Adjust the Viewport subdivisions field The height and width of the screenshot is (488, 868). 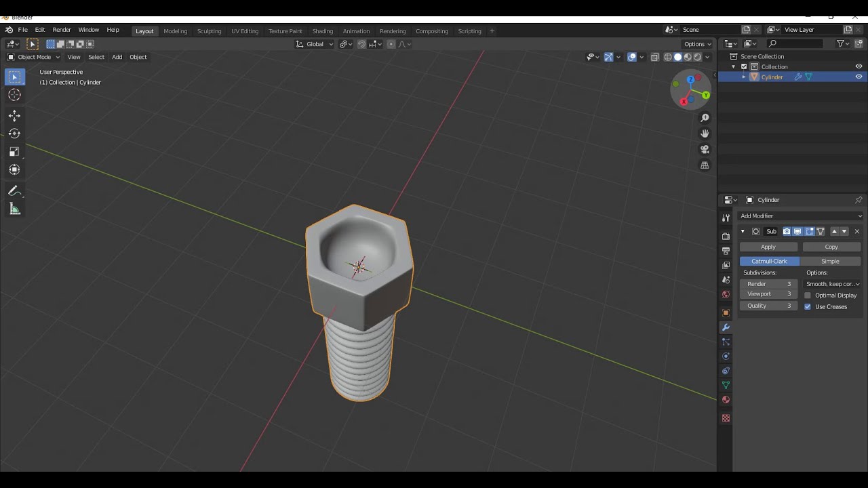[x=768, y=294]
